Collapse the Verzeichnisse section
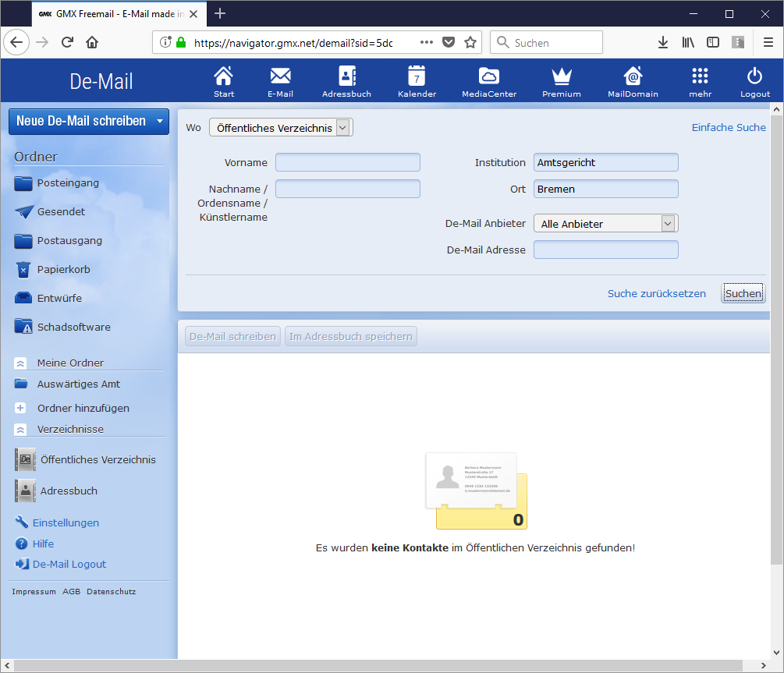The image size is (784, 673). [21, 430]
